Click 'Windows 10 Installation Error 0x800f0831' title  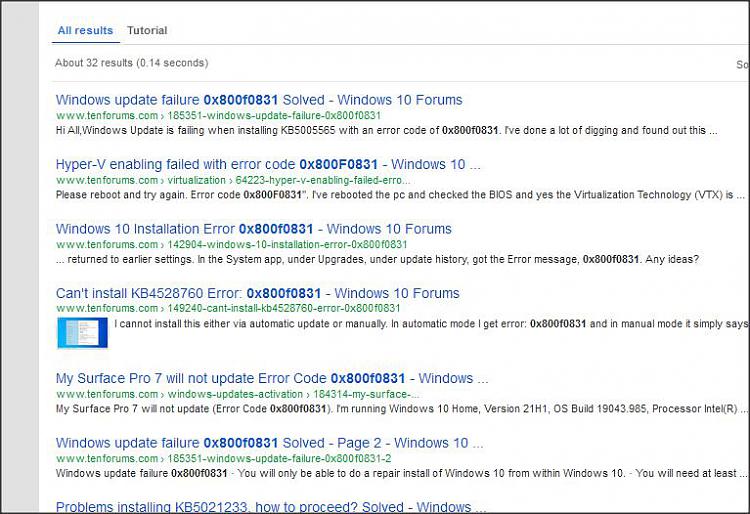(x=253, y=229)
